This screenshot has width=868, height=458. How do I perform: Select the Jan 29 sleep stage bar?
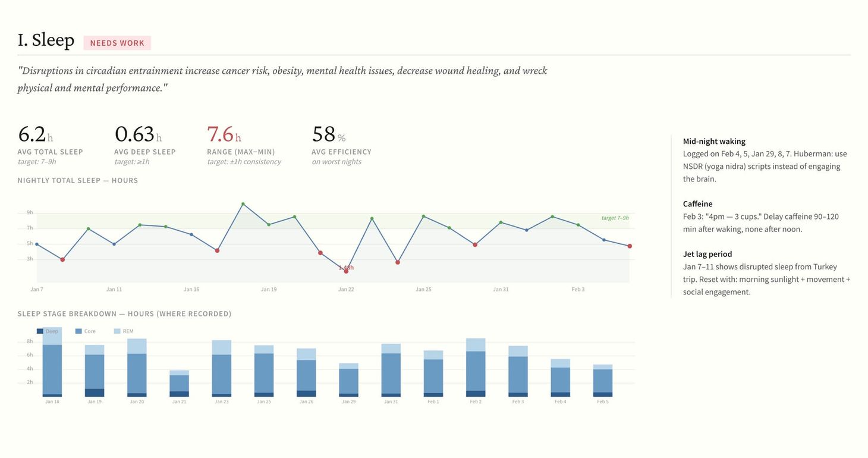pyautogui.click(x=348, y=380)
